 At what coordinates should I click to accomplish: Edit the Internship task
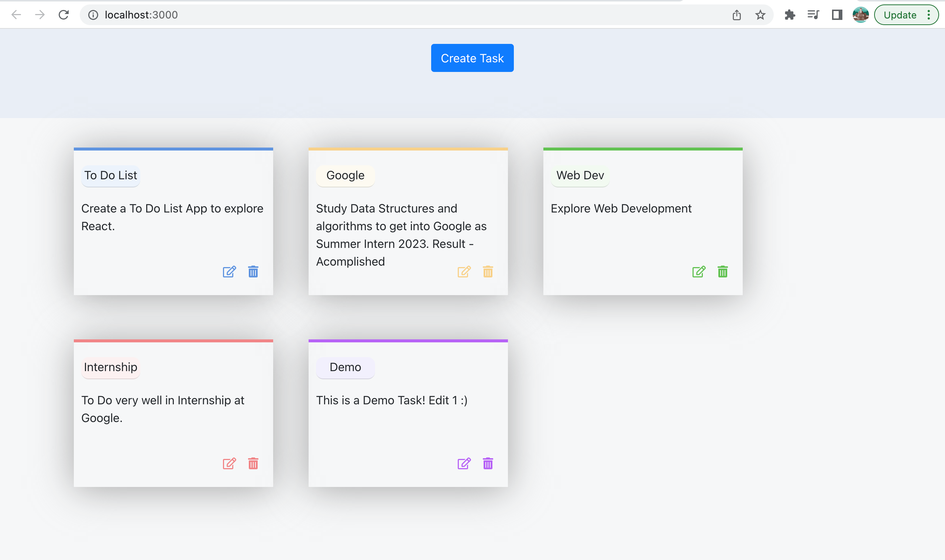pyautogui.click(x=230, y=464)
